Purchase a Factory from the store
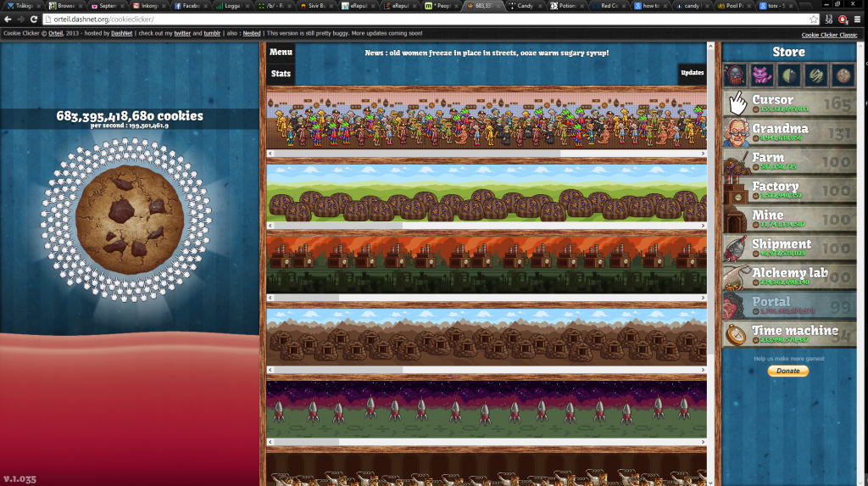868x486 pixels. click(x=789, y=189)
